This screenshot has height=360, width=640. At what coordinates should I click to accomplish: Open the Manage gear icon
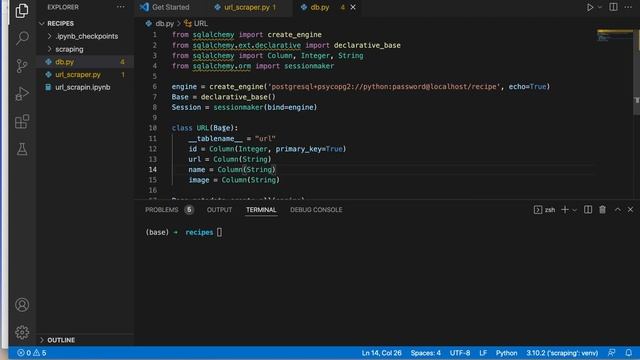22,332
